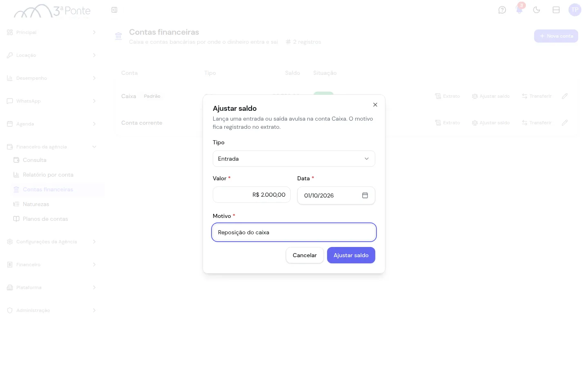Confirm with the Ajustar saldo button

(351, 255)
